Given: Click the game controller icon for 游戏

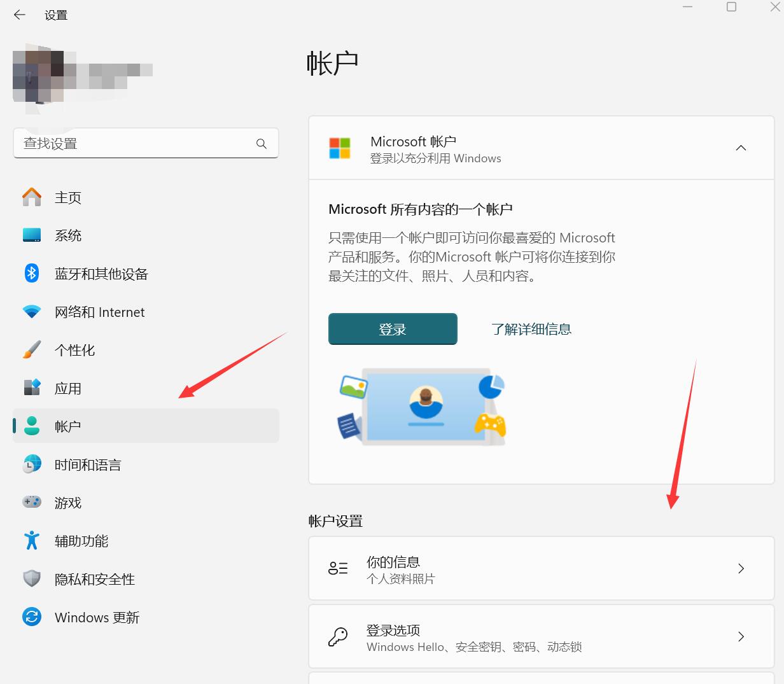Looking at the screenshot, I should pos(32,502).
